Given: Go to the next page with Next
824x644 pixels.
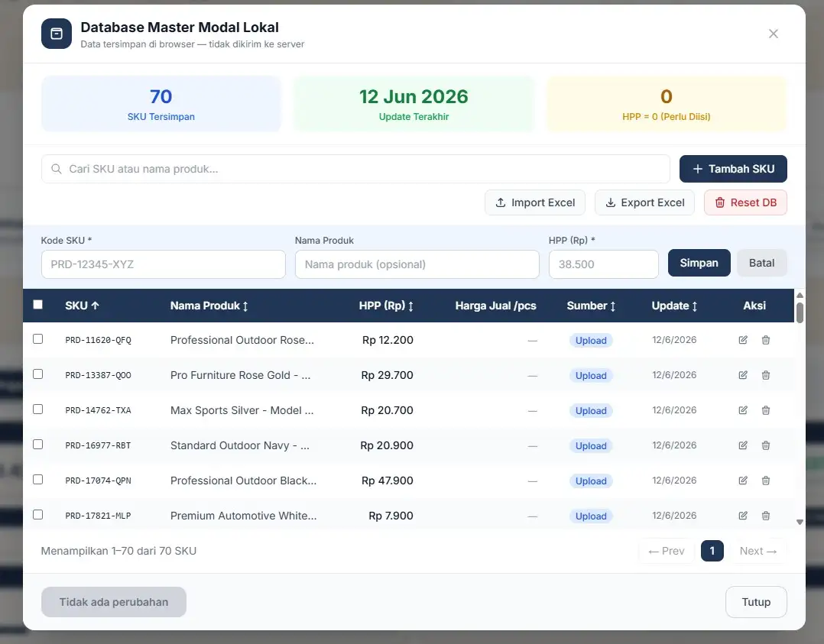Looking at the screenshot, I should point(758,551).
